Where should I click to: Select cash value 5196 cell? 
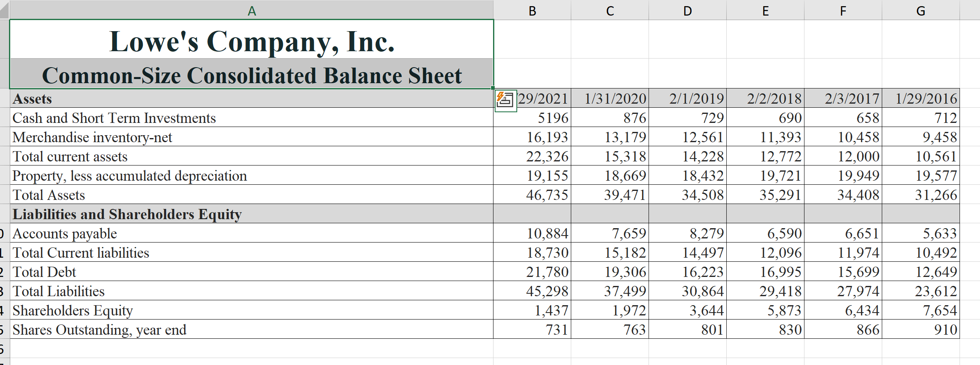(x=532, y=118)
